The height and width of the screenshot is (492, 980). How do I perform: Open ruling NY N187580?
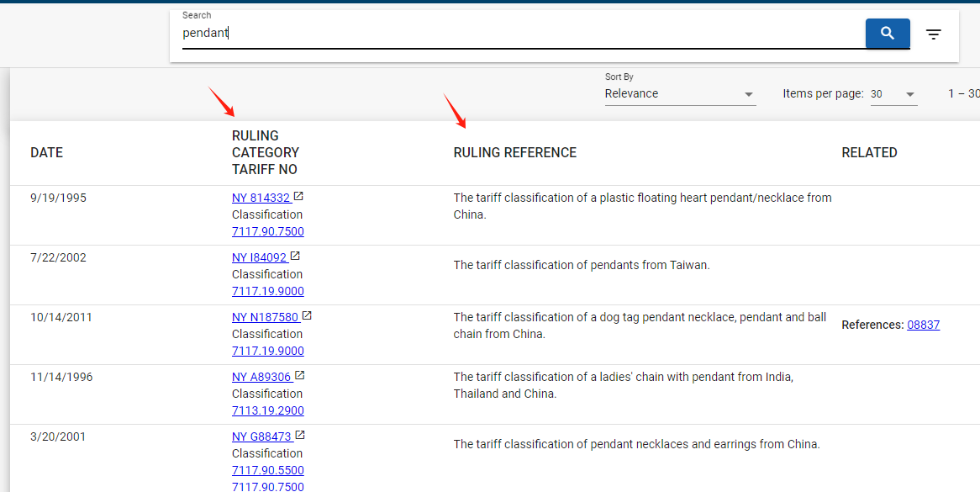click(x=266, y=317)
